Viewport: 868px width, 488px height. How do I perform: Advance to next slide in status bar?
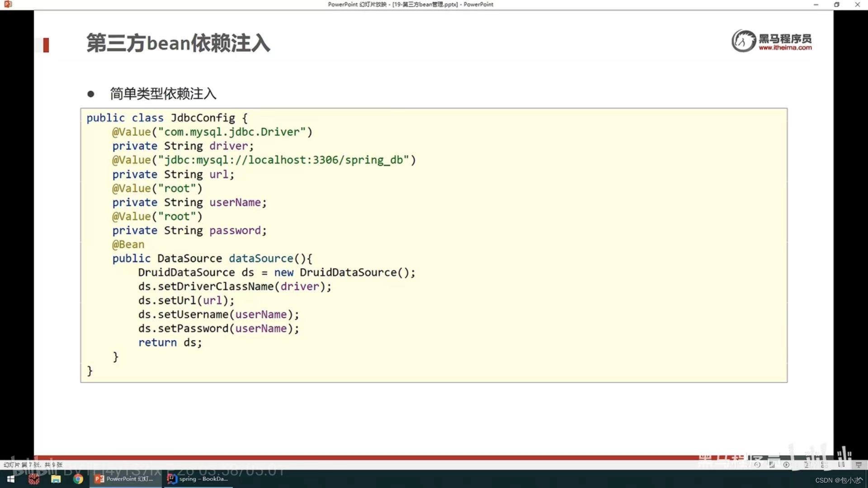pos(786,465)
